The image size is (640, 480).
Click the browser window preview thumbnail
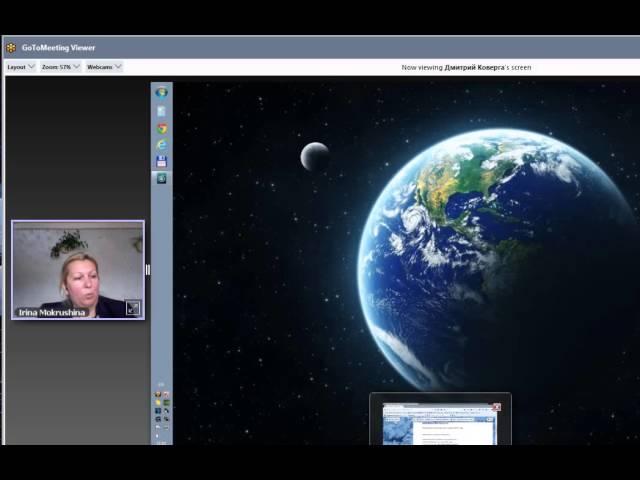(438, 425)
